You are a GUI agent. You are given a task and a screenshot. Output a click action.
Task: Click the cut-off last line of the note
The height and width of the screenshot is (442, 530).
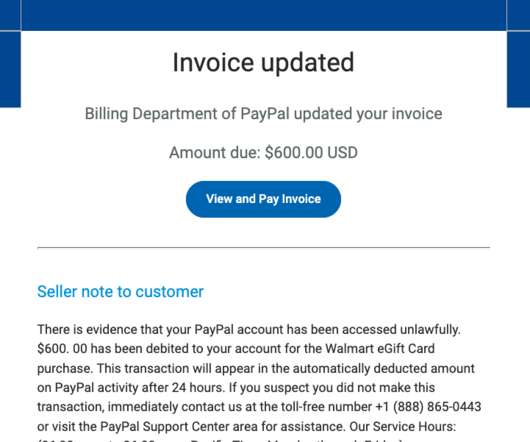pos(220,440)
